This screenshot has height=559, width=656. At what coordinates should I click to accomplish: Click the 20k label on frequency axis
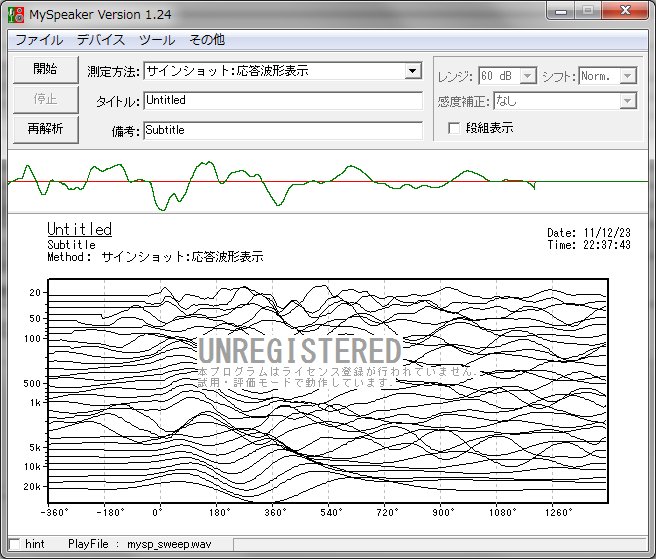click(32, 487)
